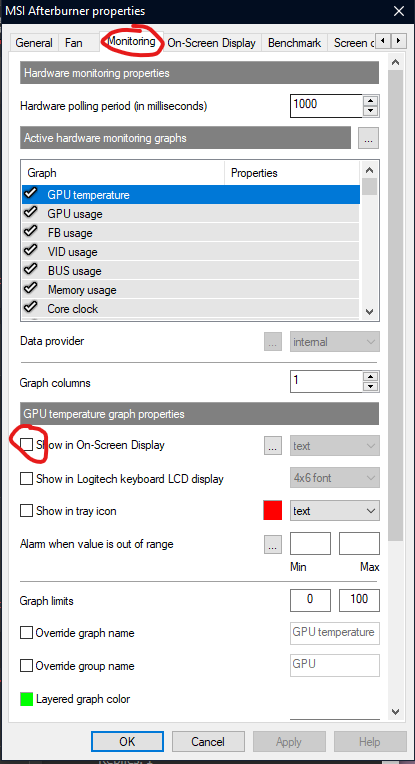Toggle the GPU temperature graph checkmark

tap(31, 194)
